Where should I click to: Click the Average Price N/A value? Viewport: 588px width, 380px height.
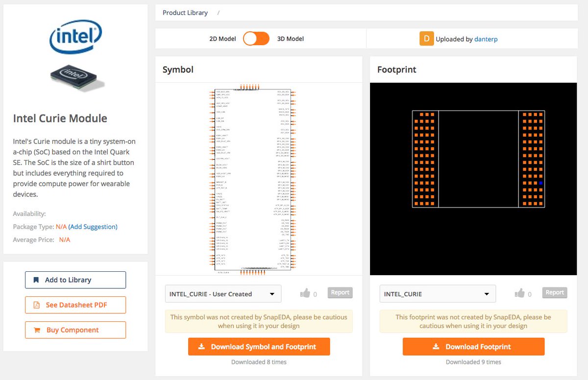pyautogui.click(x=65, y=240)
